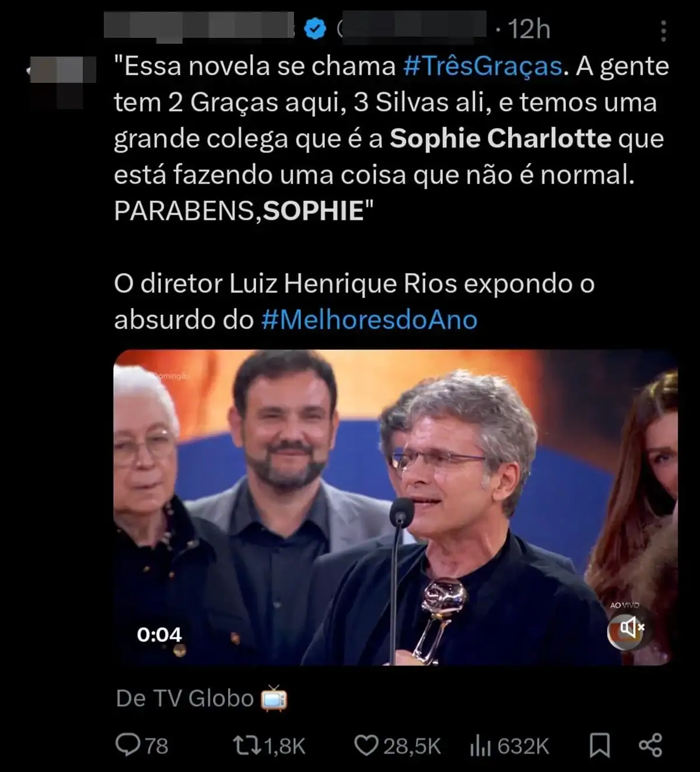The height and width of the screenshot is (772, 700).
Task: Bookmark this tweet
Action: coord(600,746)
